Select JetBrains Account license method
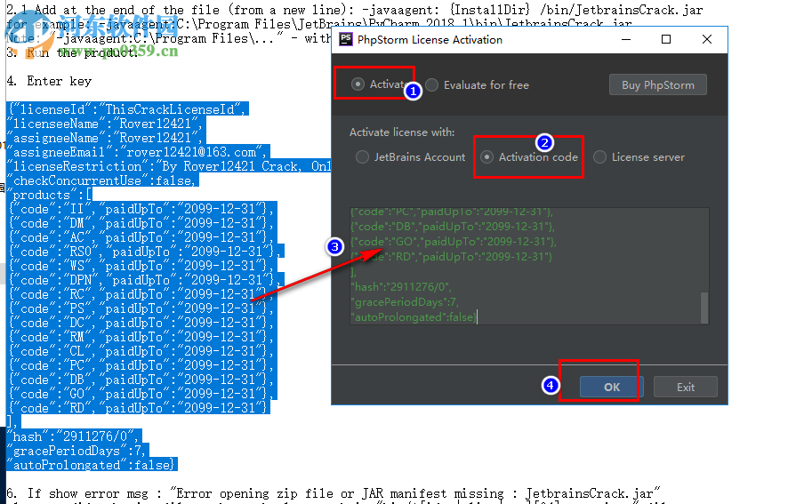 point(363,156)
